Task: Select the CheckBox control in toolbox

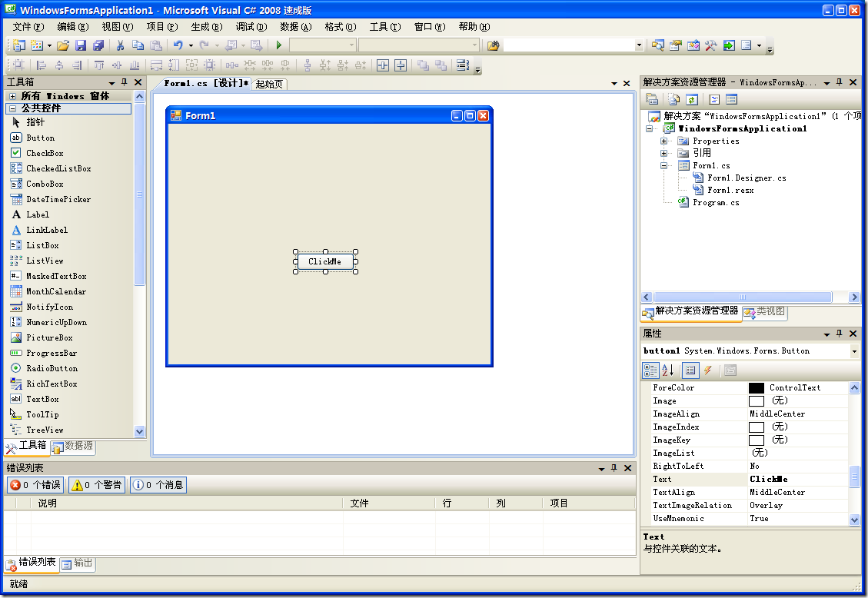Action: click(45, 153)
